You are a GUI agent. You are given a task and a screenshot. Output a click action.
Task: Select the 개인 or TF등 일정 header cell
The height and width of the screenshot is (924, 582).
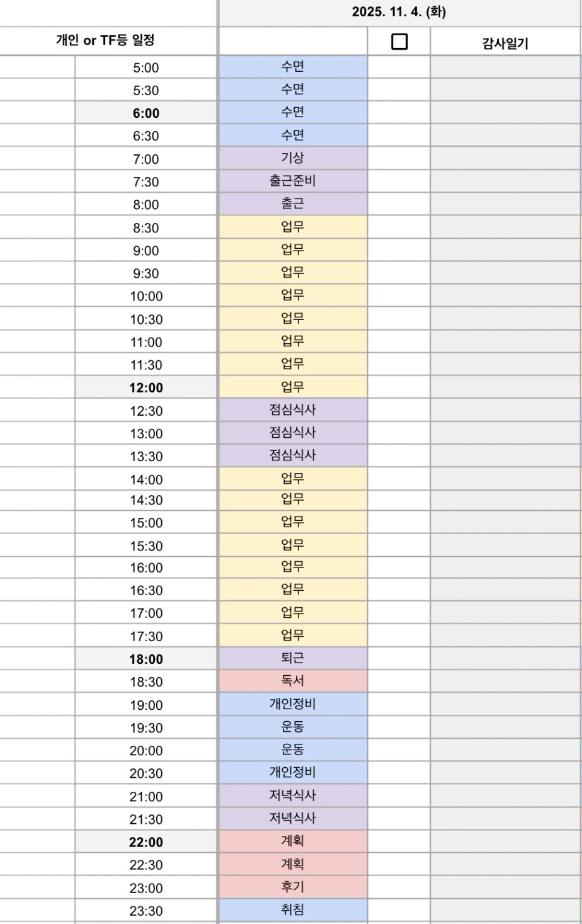coord(105,41)
